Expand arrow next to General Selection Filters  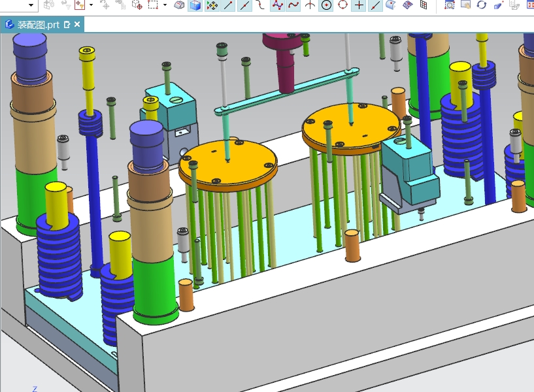91,5
